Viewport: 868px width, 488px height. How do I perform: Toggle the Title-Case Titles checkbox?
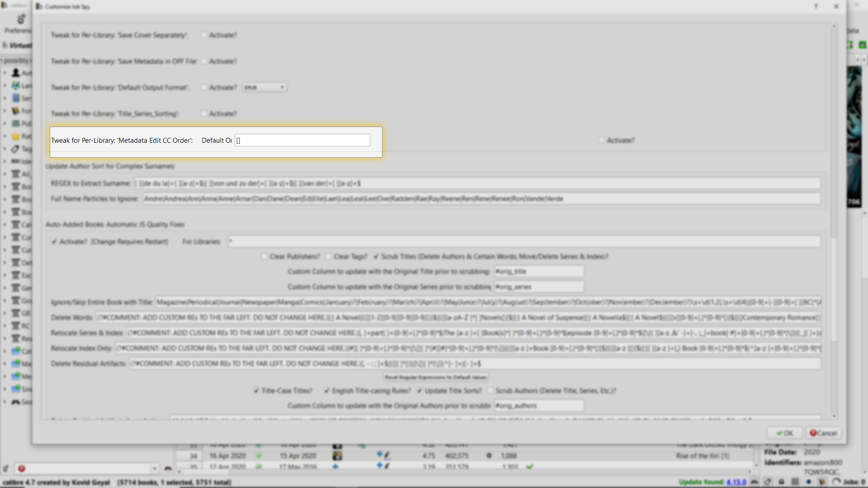click(256, 391)
